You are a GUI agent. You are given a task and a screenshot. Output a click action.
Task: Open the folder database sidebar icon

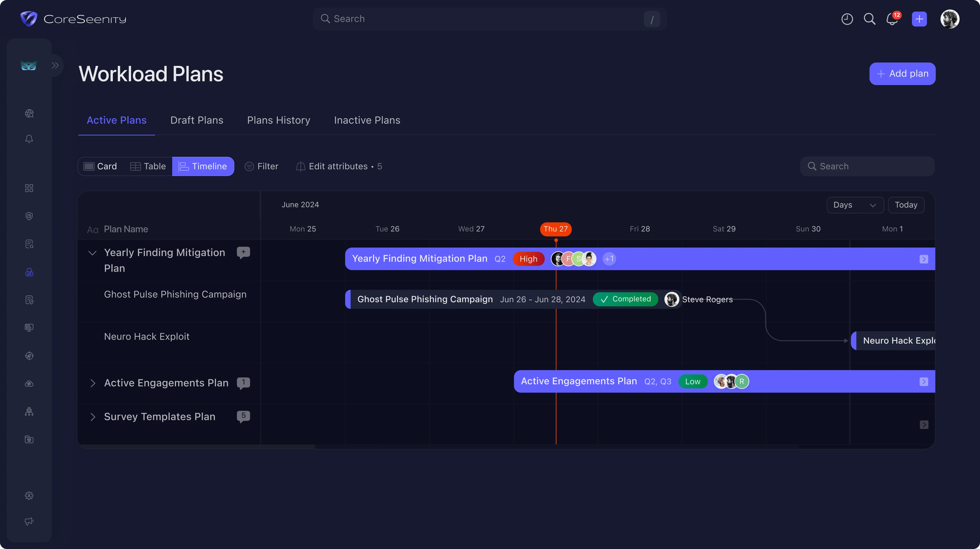pyautogui.click(x=29, y=440)
